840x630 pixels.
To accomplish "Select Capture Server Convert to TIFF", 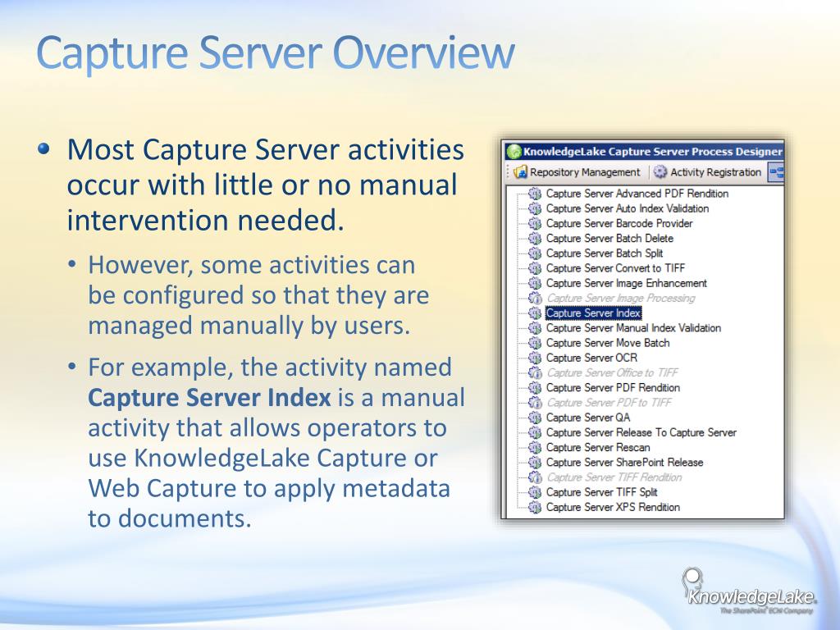I will [615, 268].
